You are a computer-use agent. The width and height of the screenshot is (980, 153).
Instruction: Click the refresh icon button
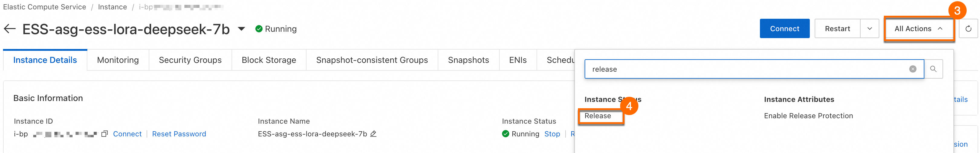968,29
